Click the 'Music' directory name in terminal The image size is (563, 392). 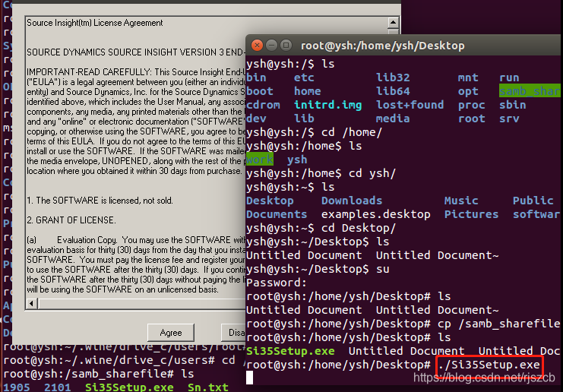(461, 201)
